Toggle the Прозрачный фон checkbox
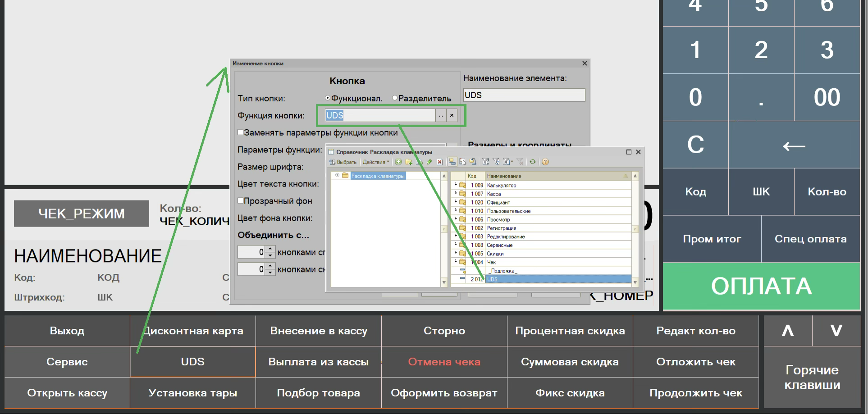 click(241, 200)
